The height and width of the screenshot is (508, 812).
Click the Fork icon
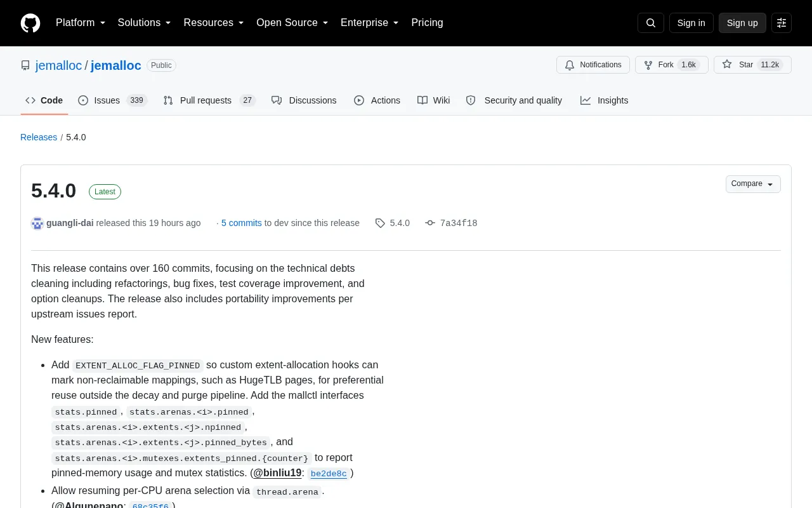point(648,65)
